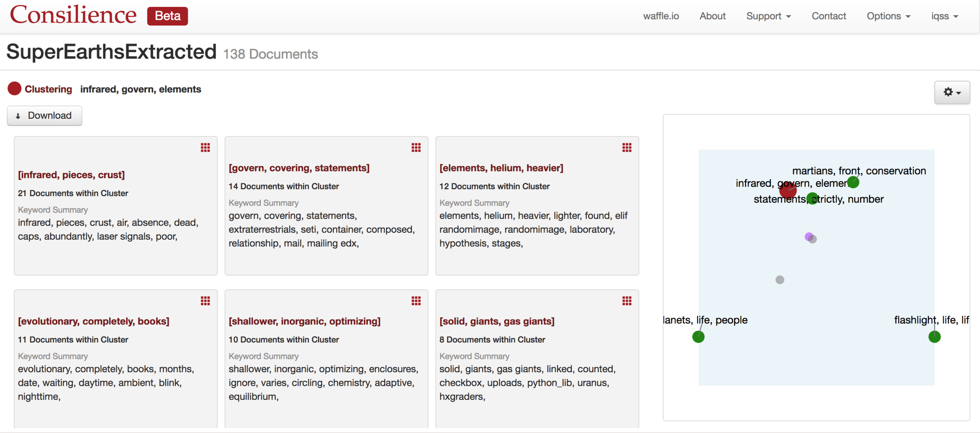980x433 pixels.
Task: Open the waffle.io link
Action: coord(661,16)
